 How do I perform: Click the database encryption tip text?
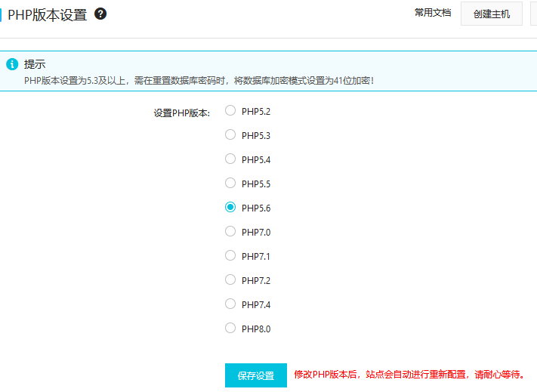point(198,79)
